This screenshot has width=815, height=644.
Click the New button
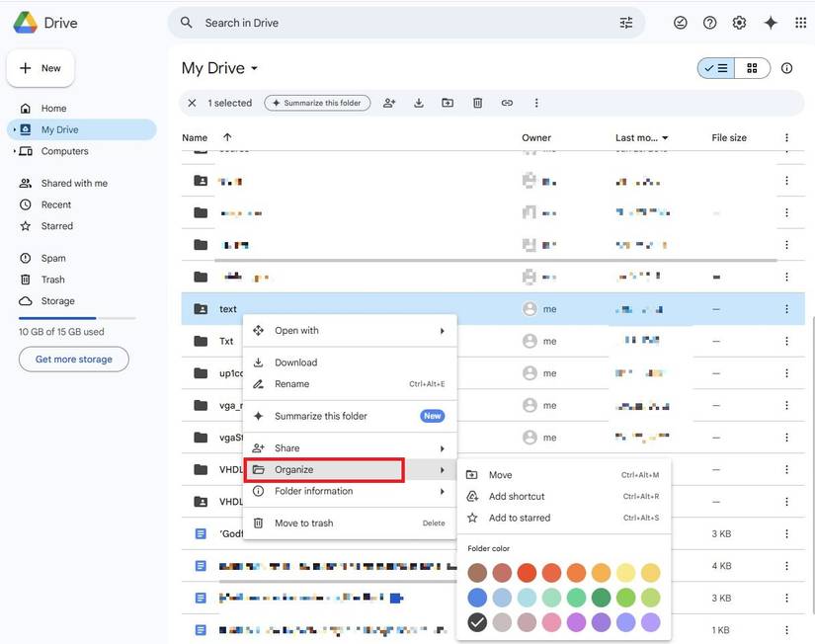41,68
